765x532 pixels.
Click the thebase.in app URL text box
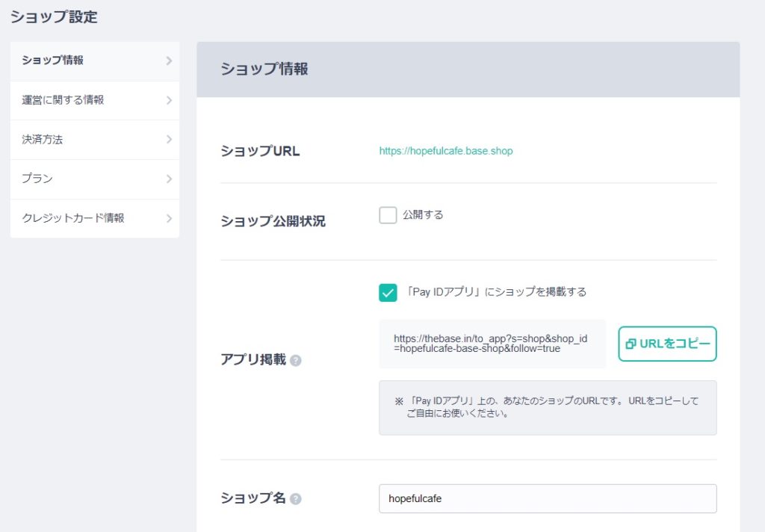[x=492, y=344]
